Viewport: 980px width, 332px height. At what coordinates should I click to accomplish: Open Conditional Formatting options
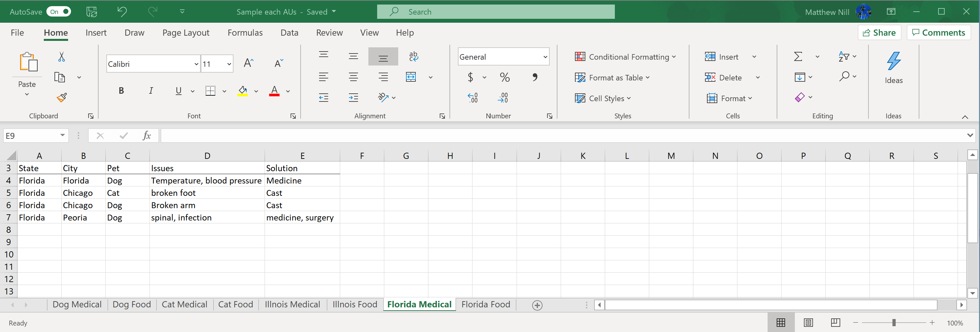pyautogui.click(x=625, y=56)
